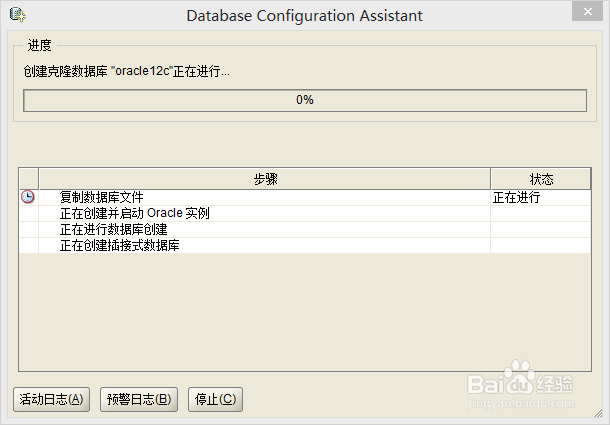Select the 正在创建插接式数据库 step row
This screenshot has height=425, width=610.
point(305,245)
